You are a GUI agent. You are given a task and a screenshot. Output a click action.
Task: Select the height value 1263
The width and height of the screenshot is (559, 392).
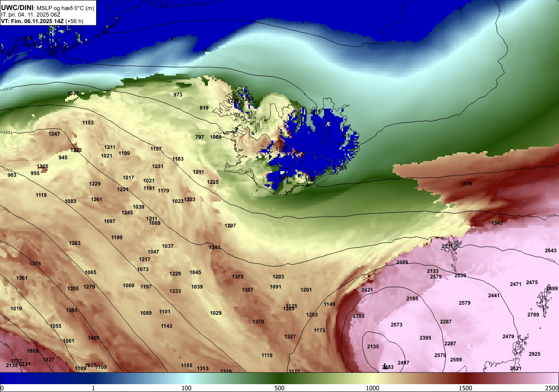pos(75,243)
